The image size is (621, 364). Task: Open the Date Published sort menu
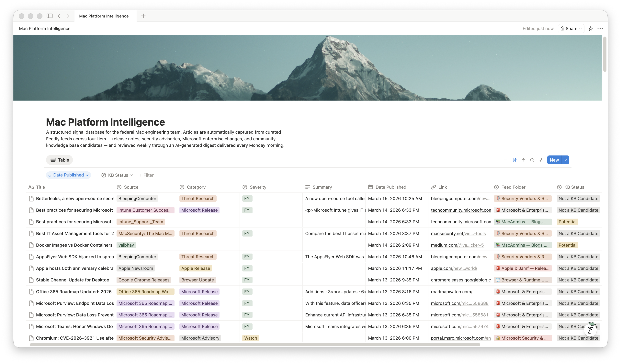click(x=68, y=175)
